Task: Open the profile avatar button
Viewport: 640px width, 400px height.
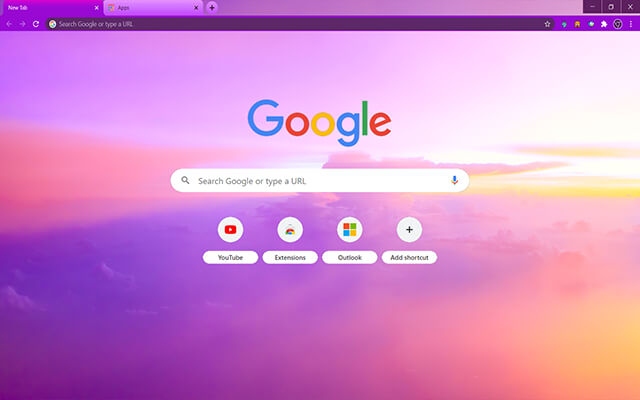Action: coord(618,24)
